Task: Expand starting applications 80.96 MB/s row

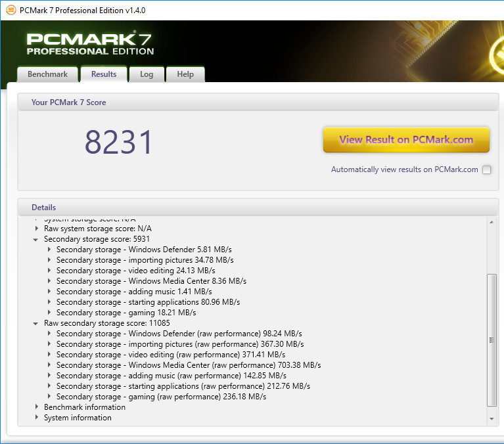Action: pos(49,302)
